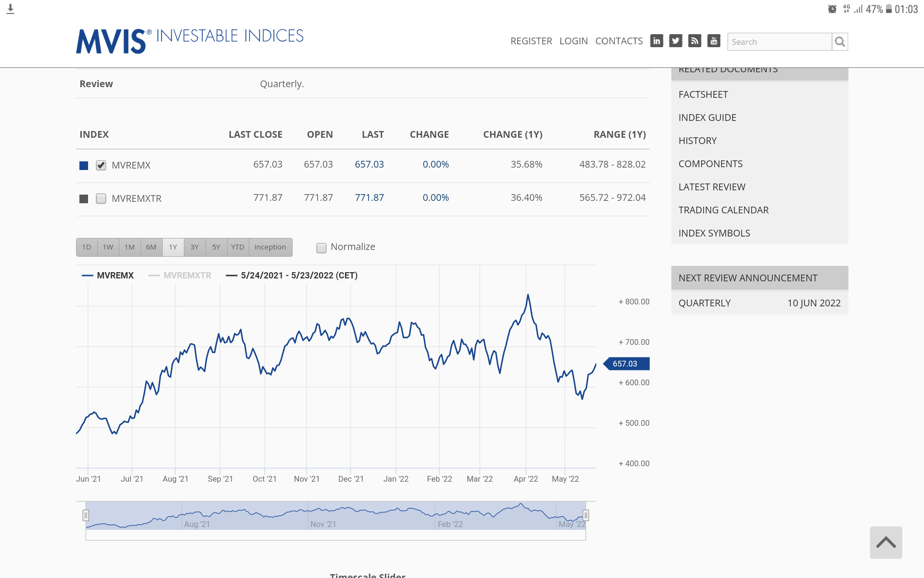Image resolution: width=924 pixels, height=578 pixels.
Task: Uncheck the MVREMX index checkbox
Action: point(101,165)
